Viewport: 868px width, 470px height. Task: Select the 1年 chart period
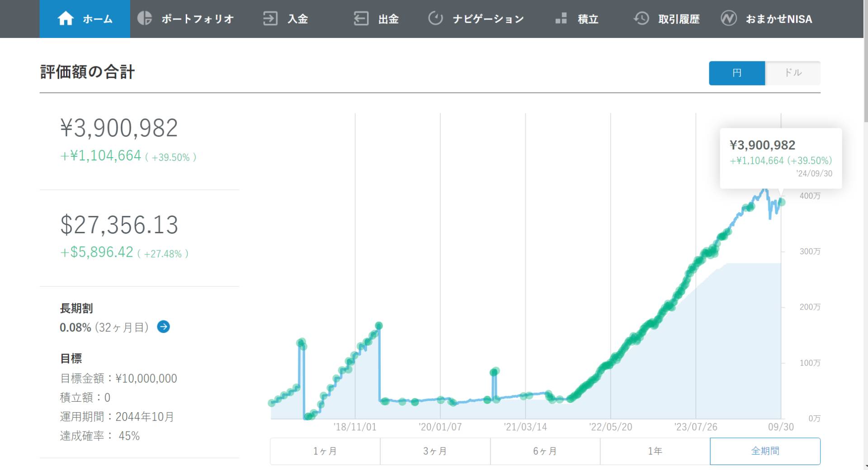coord(655,451)
